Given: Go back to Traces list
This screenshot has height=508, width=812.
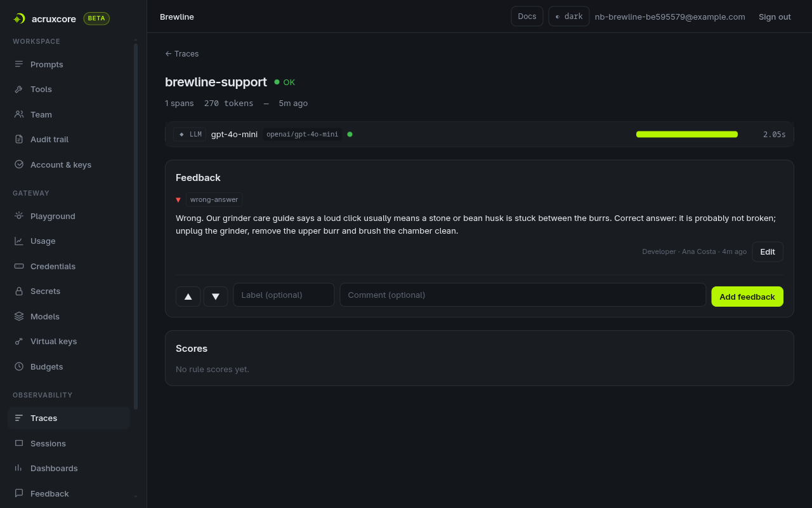Looking at the screenshot, I should point(182,54).
